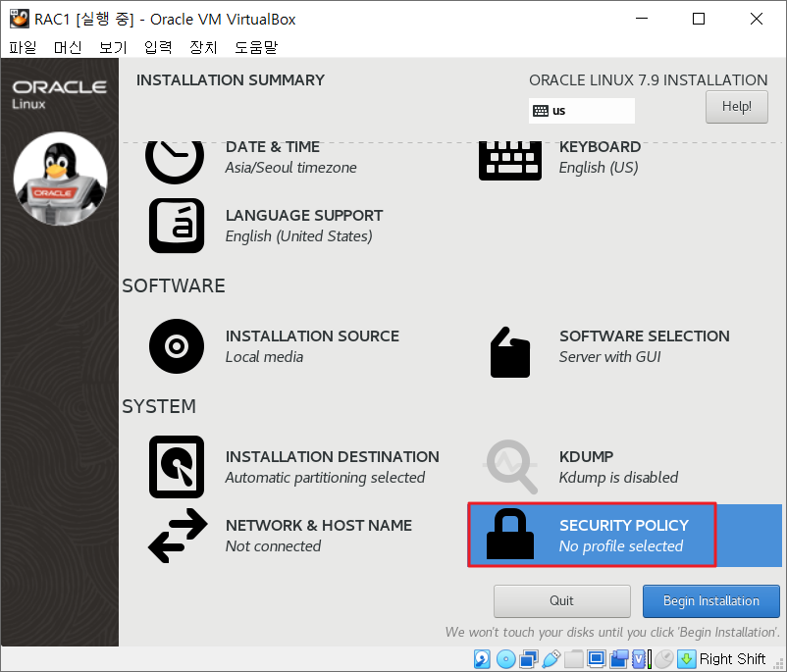Open the 머신 menu
The height and width of the screenshot is (672, 787).
click(68, 47)
